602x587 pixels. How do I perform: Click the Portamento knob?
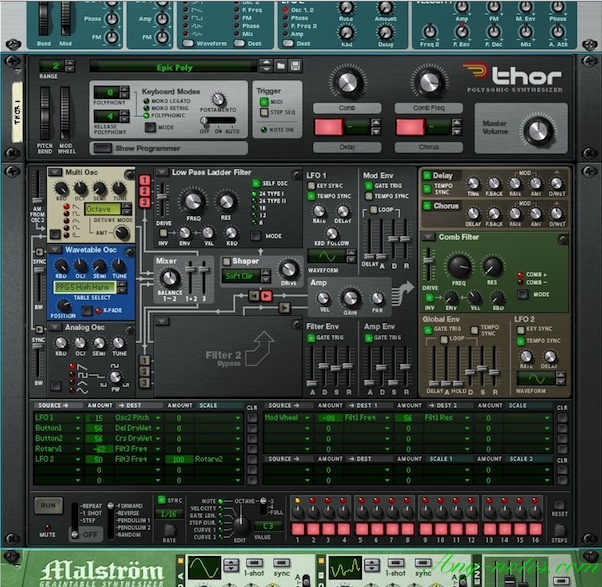point(218,99)
